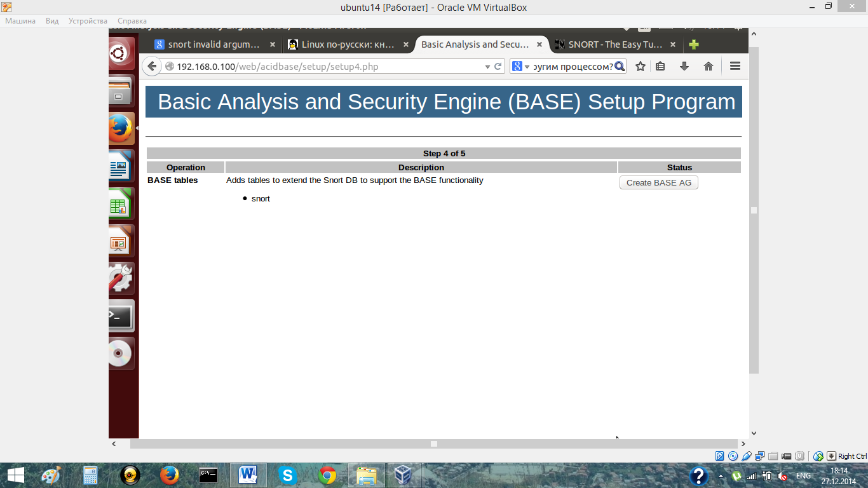
Task: Select the 'snort' bullet item text
Action: (x=261, y=199)
